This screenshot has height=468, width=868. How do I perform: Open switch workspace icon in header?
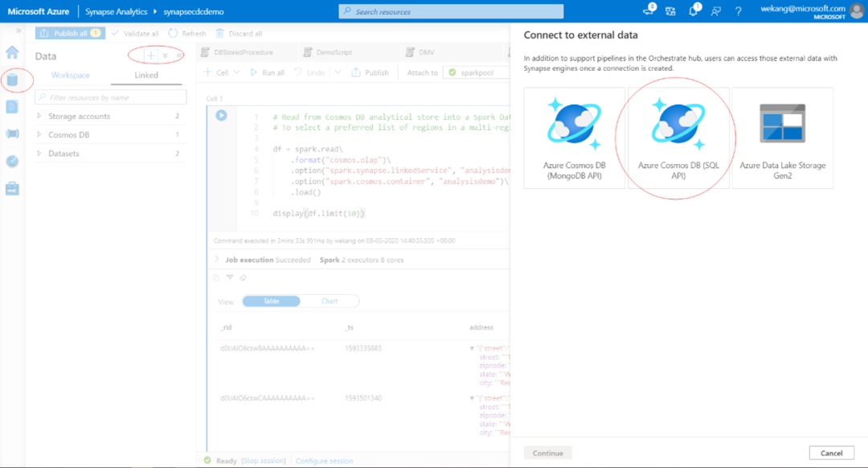[x=670, y=11]
